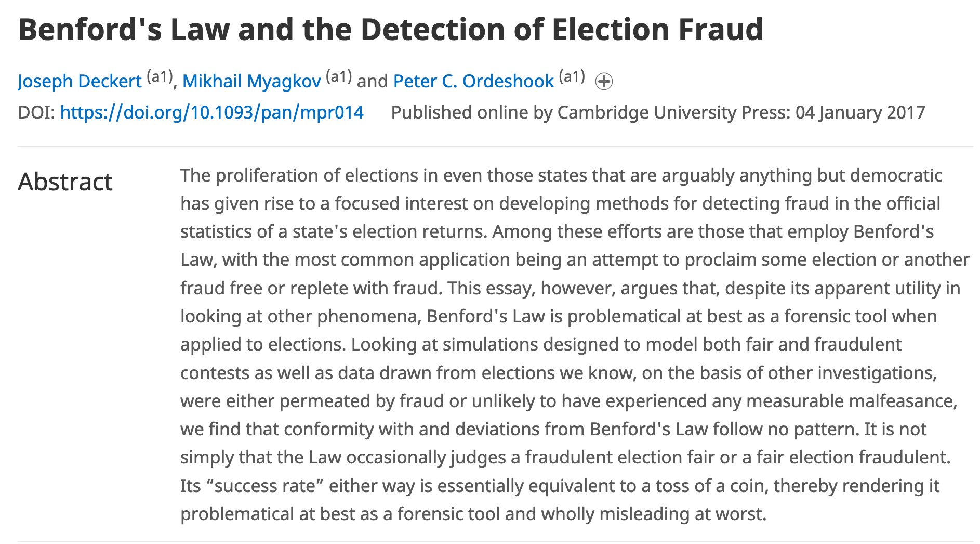This screenshot has height=544, width=980.
Task: Open Joseph Deckert's author link
Action: click(x=80, y=82)
